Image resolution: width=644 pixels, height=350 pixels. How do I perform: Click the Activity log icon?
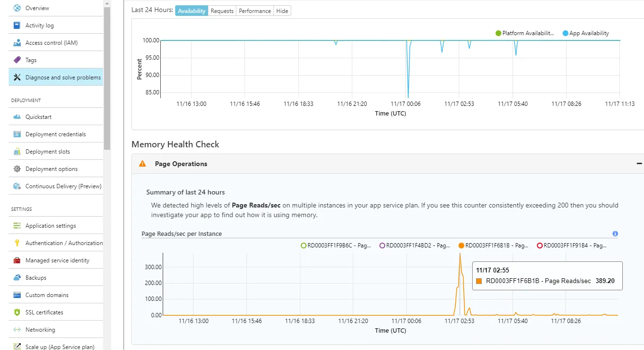pos(17,26)
